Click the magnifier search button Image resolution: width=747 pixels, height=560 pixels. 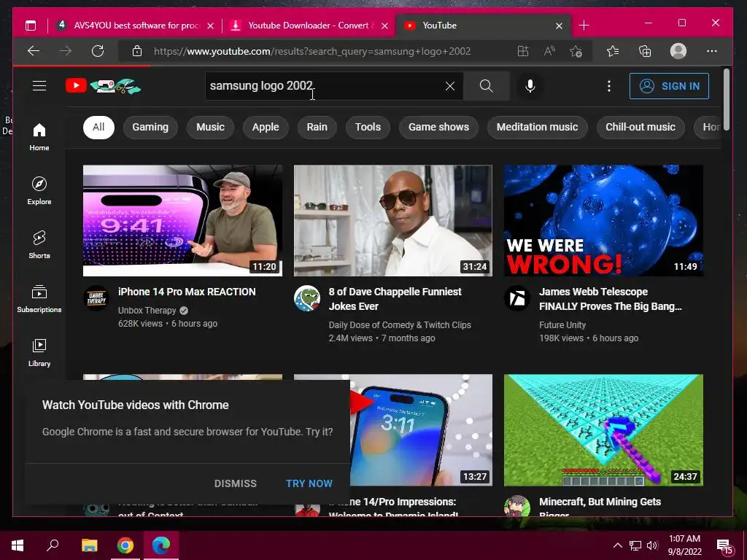(486, 86)
